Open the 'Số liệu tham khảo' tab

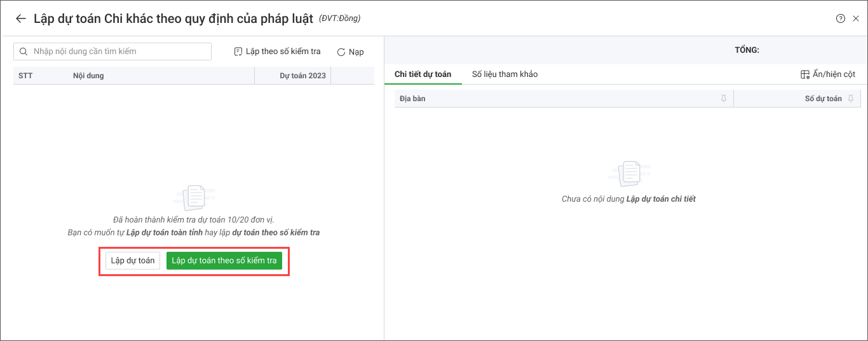[505, 74]
